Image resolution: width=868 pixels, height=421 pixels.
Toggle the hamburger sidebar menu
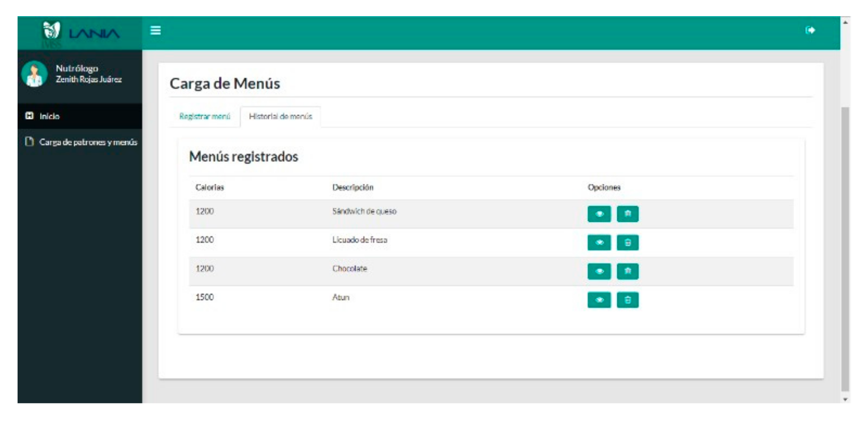155,31
